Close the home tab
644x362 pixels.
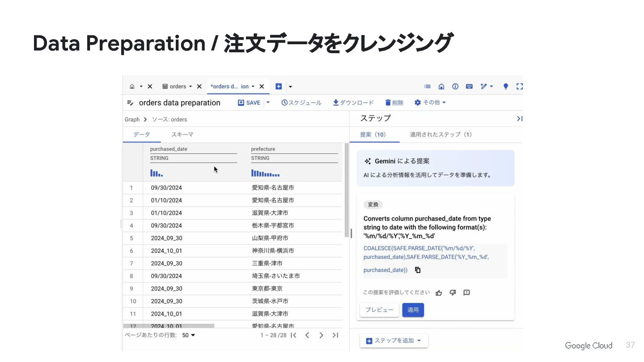tap(150, 87)
